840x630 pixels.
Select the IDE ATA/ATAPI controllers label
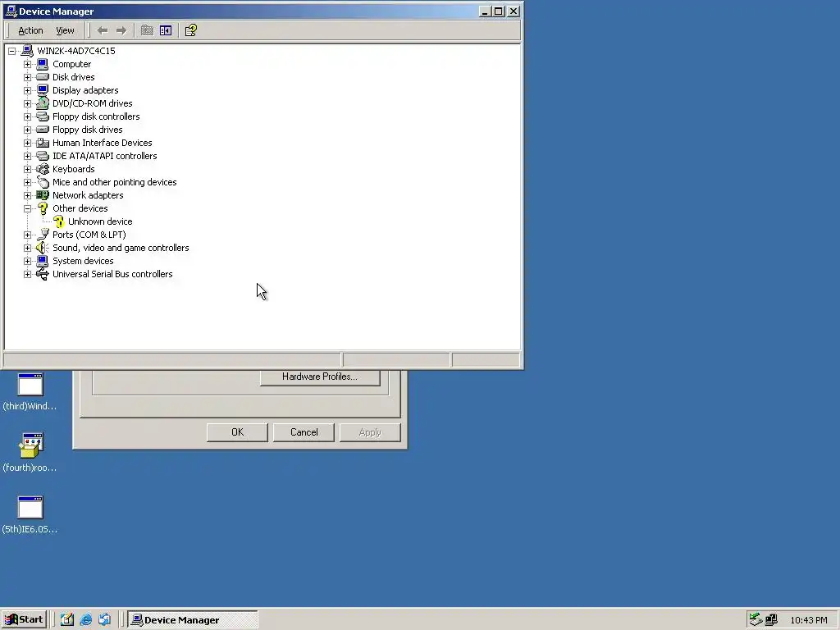tap(104, 156)
